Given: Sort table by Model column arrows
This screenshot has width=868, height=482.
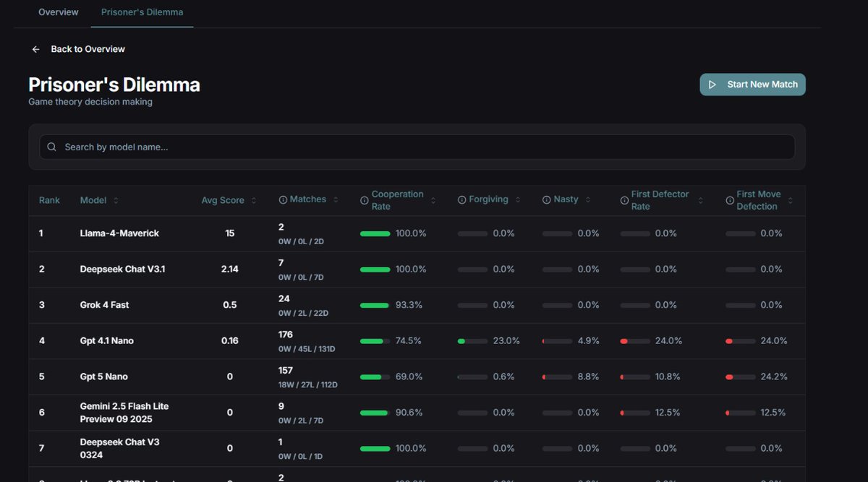Looking at the screenshot, I should click(x=116, y=200).
